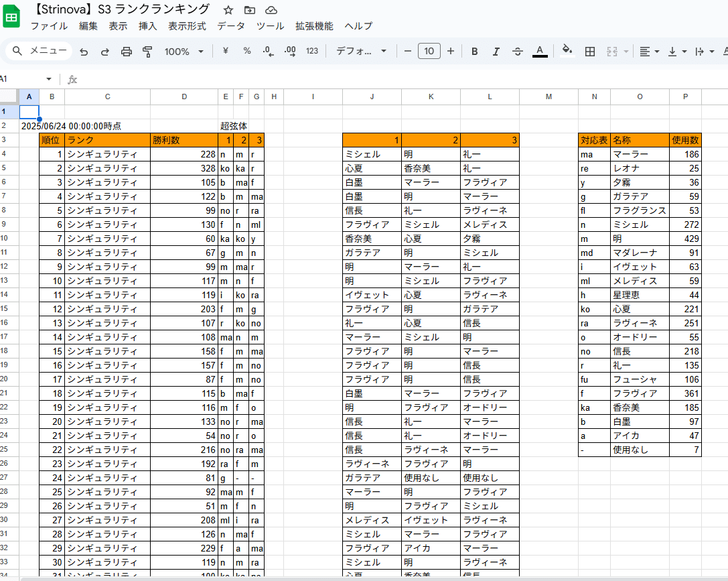728x581 pixels.
Task: Open the ヘルプ menu
Action: (x=358, y=26)
